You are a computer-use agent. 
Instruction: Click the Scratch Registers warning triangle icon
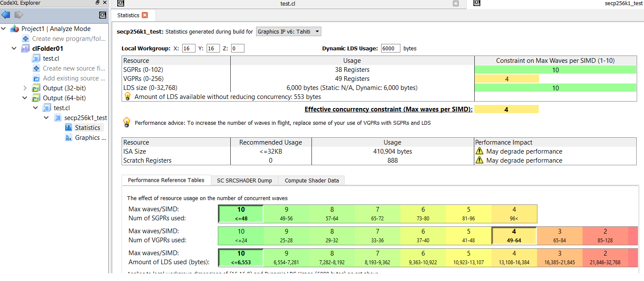pos(479,161)
